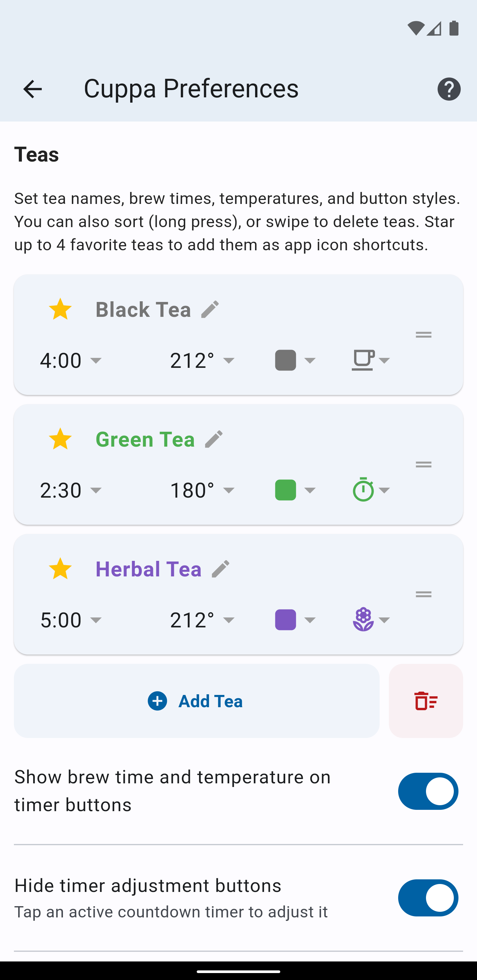
Task: Tap the back arrow in header
Action: pyautogui.click(x=32, y=89)
